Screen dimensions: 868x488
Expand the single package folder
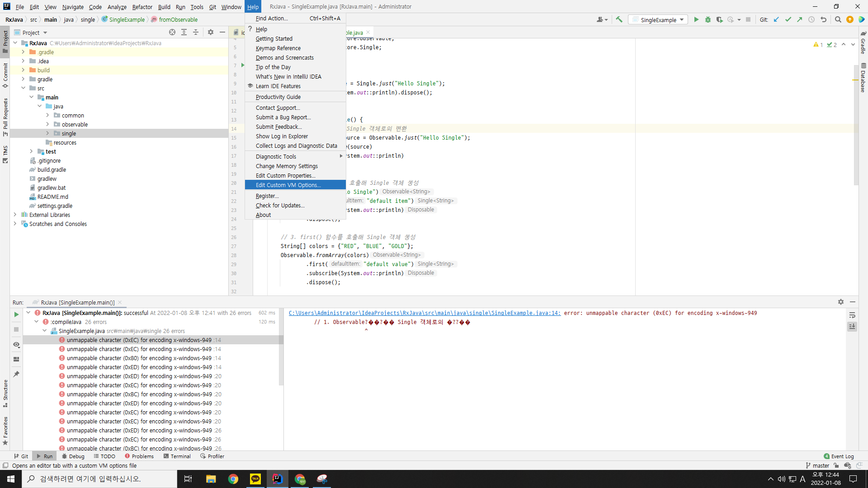click(47, 133)
